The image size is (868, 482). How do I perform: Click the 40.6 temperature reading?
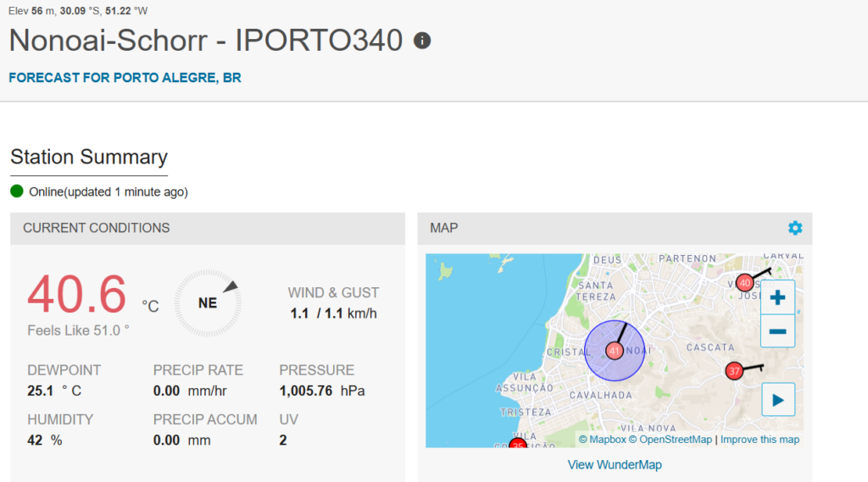(77, 295)
